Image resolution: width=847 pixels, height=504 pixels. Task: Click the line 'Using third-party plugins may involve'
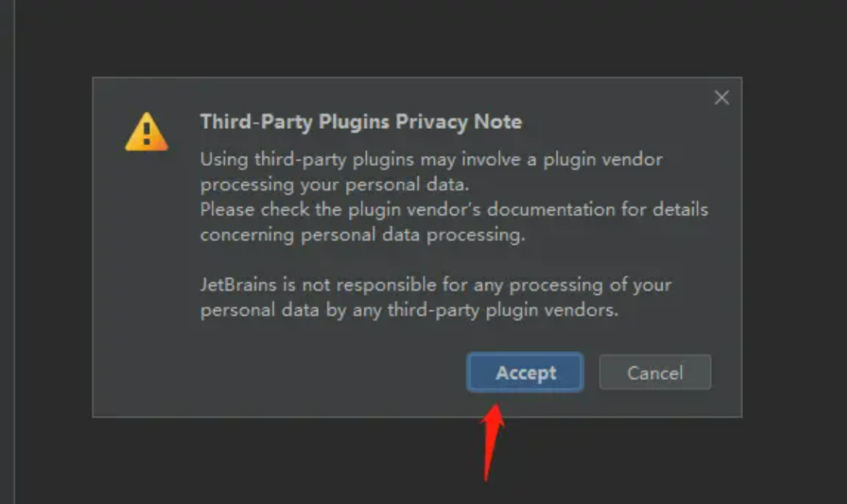[x=431, y=159]
